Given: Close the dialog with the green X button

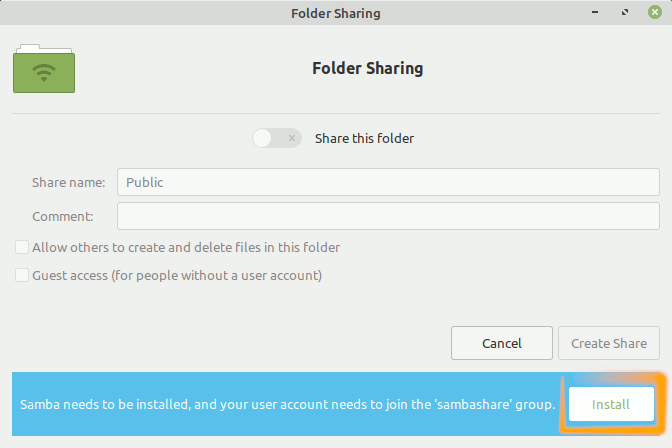Looking at the screenshot, I should coord(654,12).
